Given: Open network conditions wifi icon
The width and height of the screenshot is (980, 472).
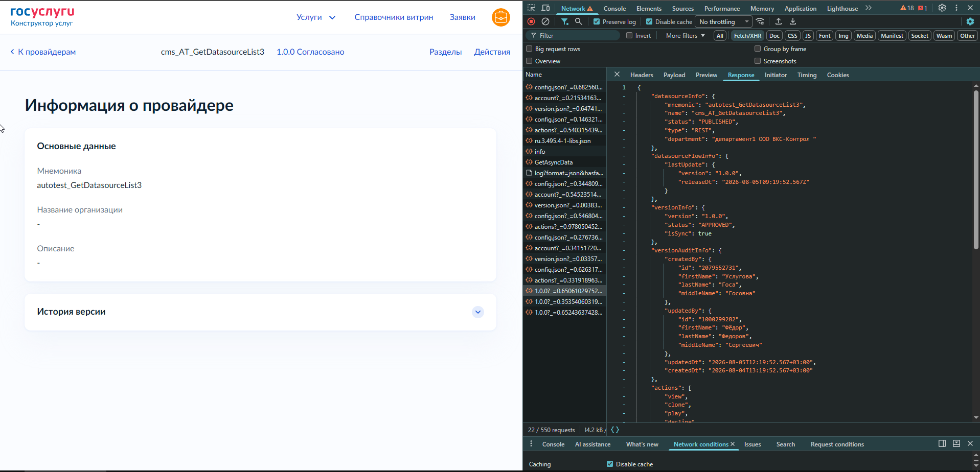Looking at the screenshot, I should point(760,21).
